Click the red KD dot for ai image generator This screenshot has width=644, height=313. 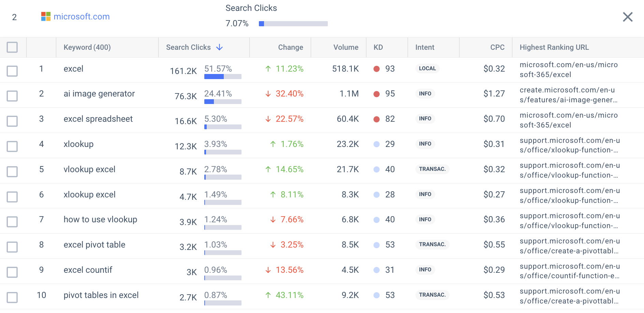coord(377,94)
